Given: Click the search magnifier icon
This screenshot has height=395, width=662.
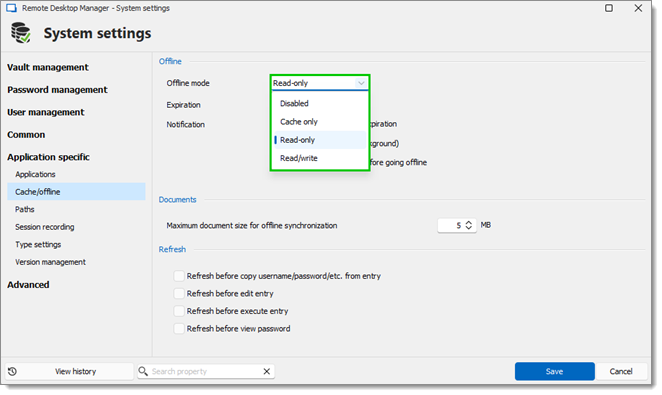Looking at the screenshot, I should (143, 371).
